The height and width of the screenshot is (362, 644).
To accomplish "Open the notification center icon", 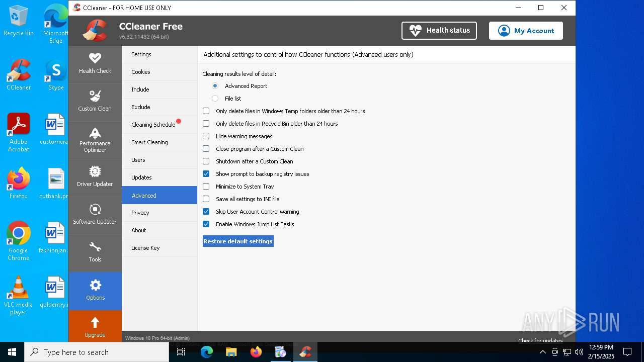I will coord(627,352).
